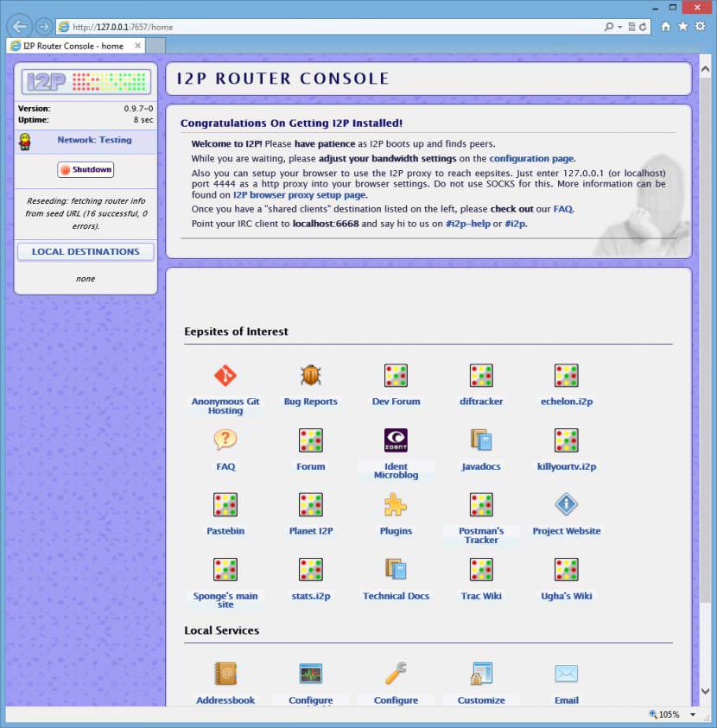Open the Javadocs icon
This screenshot has height=728, width=717.
coord(481,440)
